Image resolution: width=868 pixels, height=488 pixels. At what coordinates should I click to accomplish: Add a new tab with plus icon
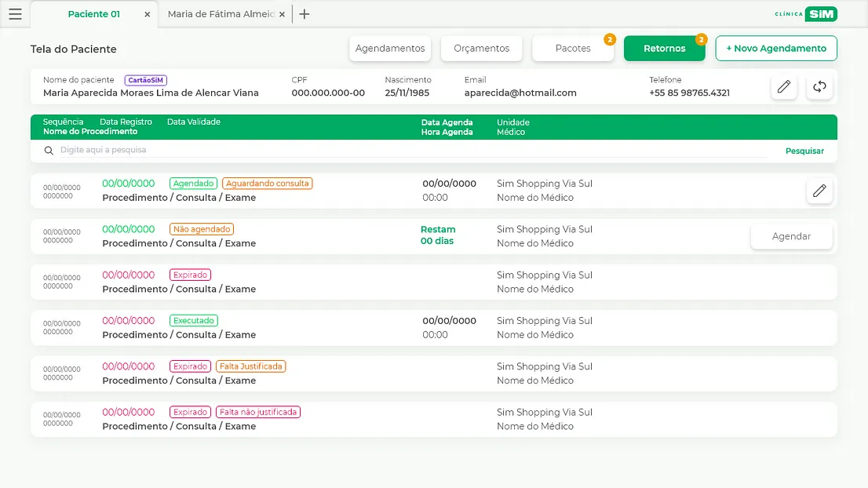point(305,14)
